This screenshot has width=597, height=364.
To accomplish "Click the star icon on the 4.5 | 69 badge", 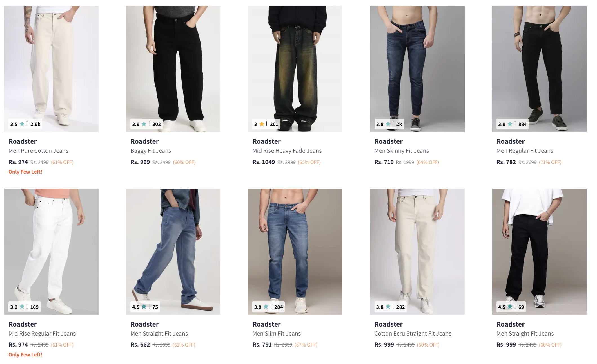I will [510, 307].
